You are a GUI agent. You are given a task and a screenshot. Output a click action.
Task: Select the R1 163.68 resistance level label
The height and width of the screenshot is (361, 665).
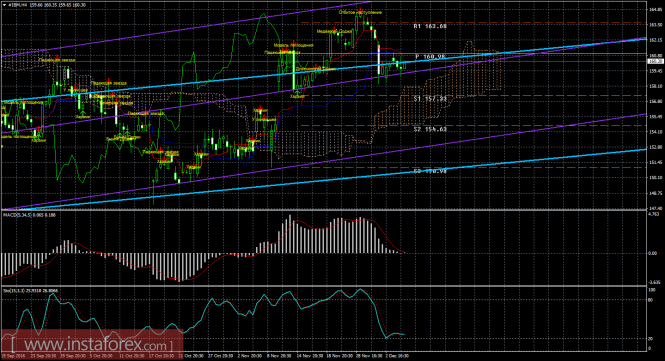coord(430,26)
